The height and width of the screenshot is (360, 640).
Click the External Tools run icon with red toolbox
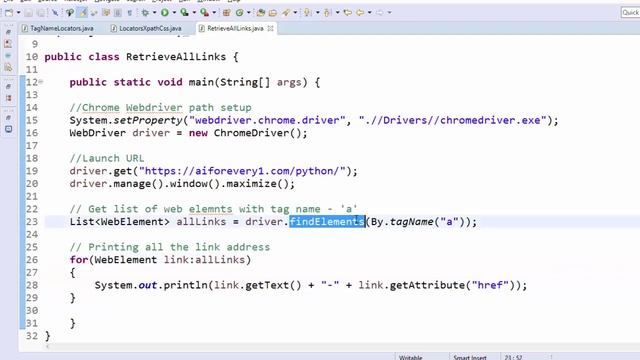(204, 13)
